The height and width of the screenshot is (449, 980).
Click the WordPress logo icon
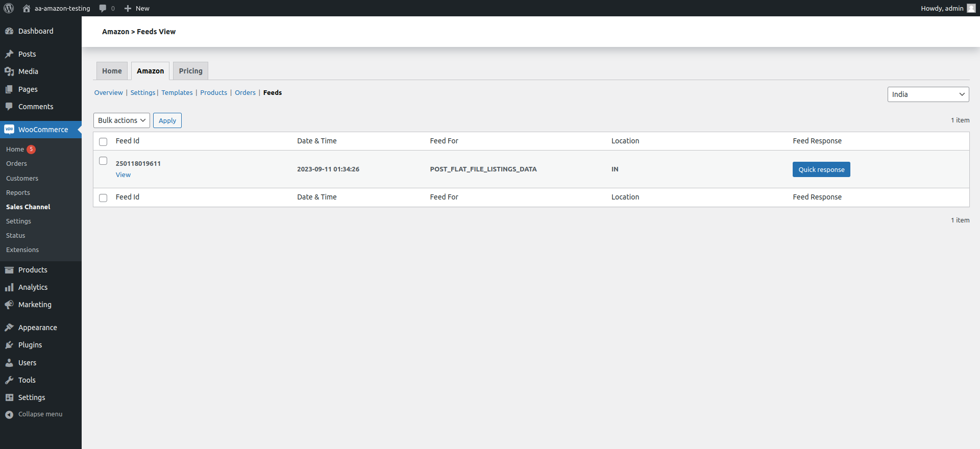point(9,8)
